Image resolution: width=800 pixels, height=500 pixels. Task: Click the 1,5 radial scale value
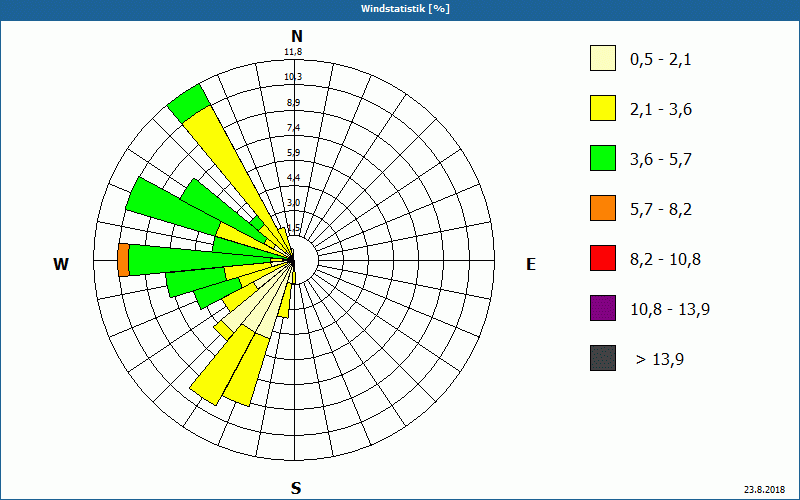[293, 228]
